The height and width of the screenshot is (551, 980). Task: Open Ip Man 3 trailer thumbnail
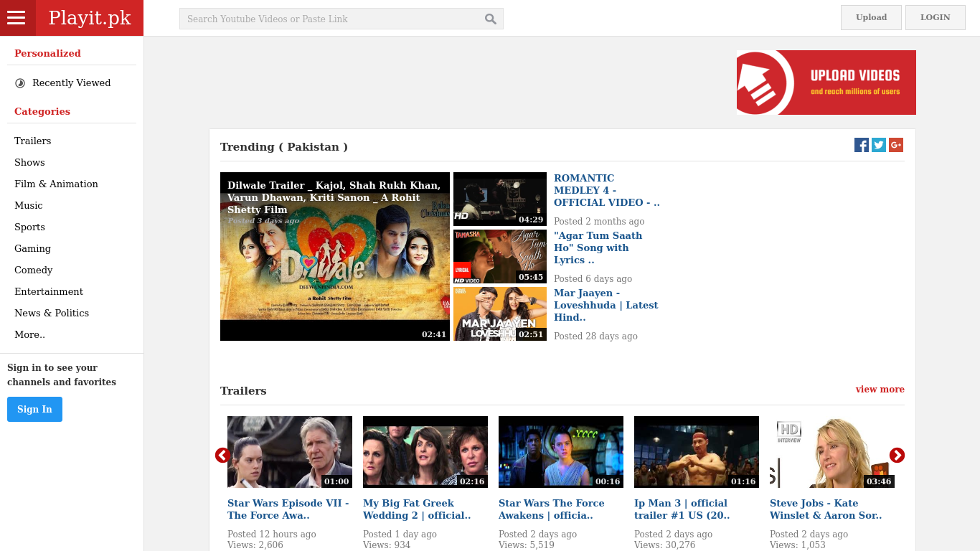click(696, 452)
